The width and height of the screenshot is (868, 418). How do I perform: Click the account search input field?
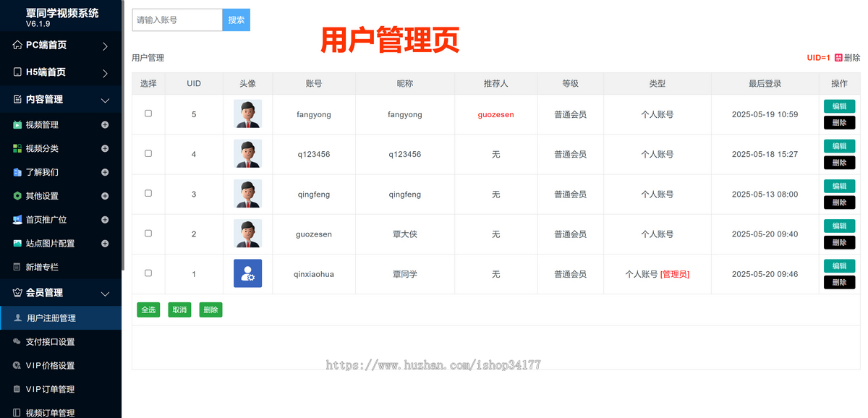tap(177, 20)
